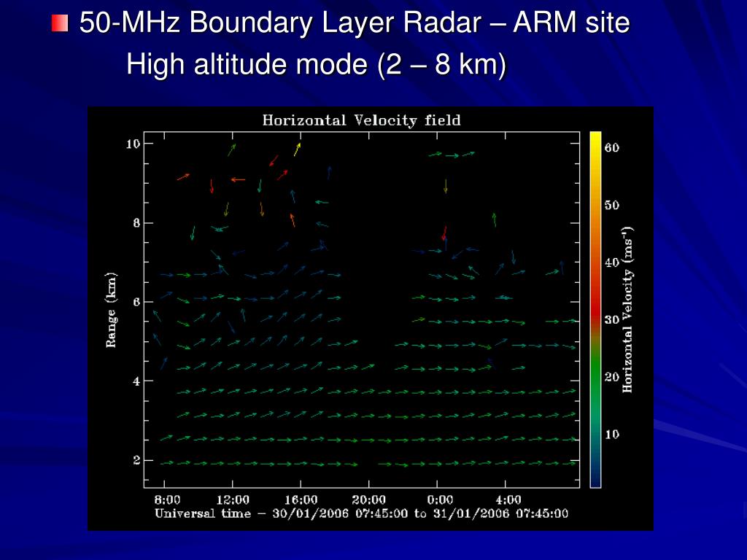The height and width of the screenshot is (560, 747).
Task: Click the '4' range axis tick label
Action: coord(136,381)
